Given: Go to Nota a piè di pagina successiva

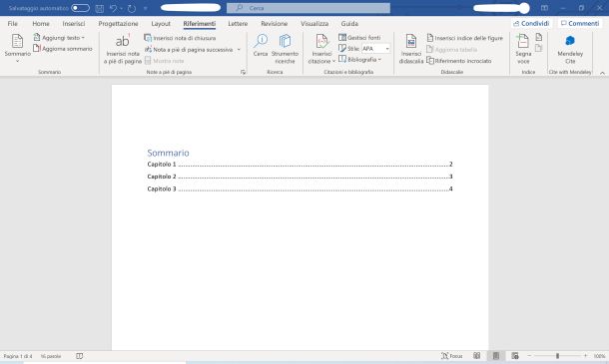Looking at the screenshot, I should (189, 49).
